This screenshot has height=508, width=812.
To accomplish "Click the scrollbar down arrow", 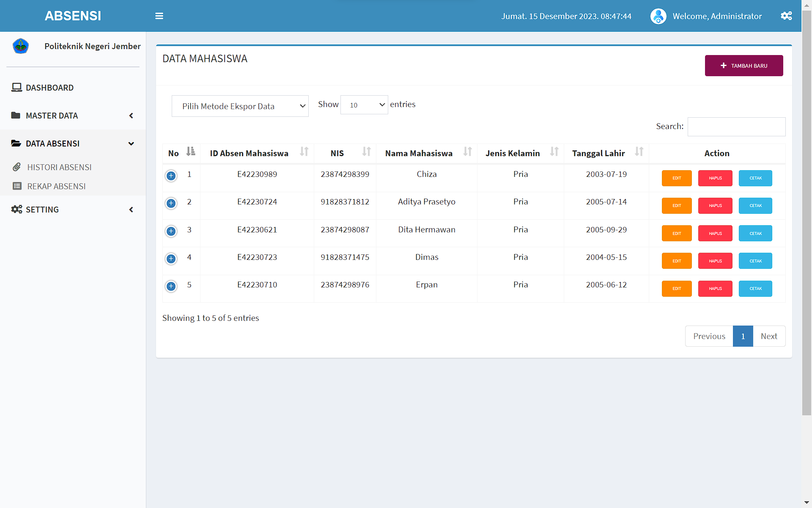I will click(x=807, y=503).
